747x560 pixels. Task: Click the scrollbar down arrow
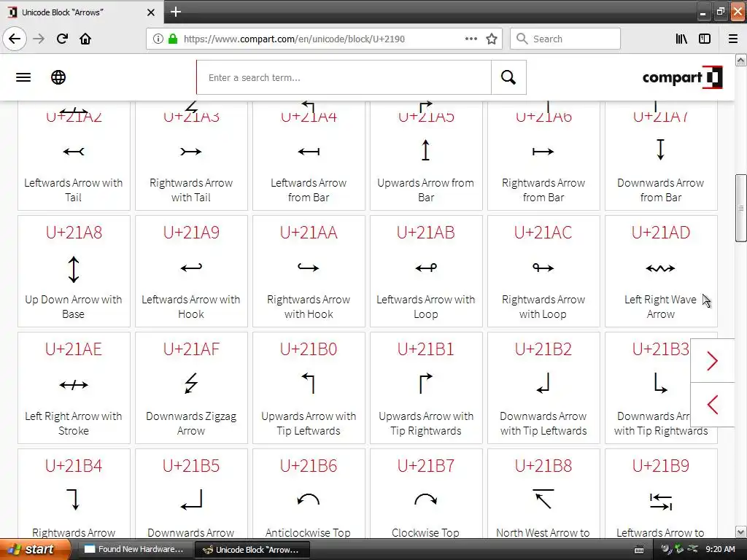pyautogui.click(x=741, y=532)
